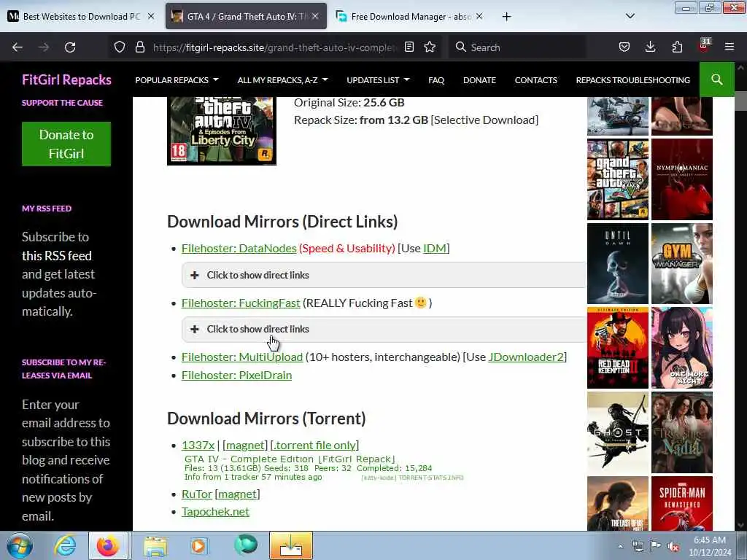Image resolution: width=747 pixels, height=560 pixels.
Task: Switch to the Best Websites to Download tab
Action: tap(81, 17)
